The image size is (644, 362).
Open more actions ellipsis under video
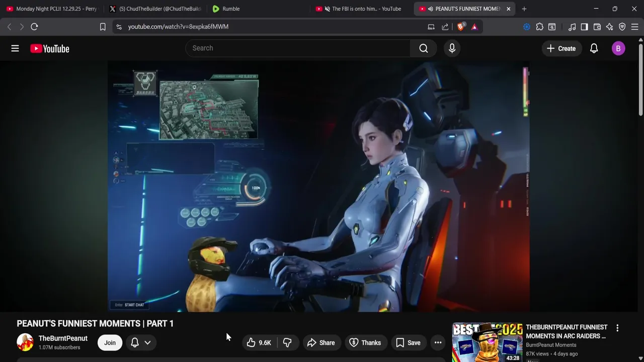tap(438, 342)
